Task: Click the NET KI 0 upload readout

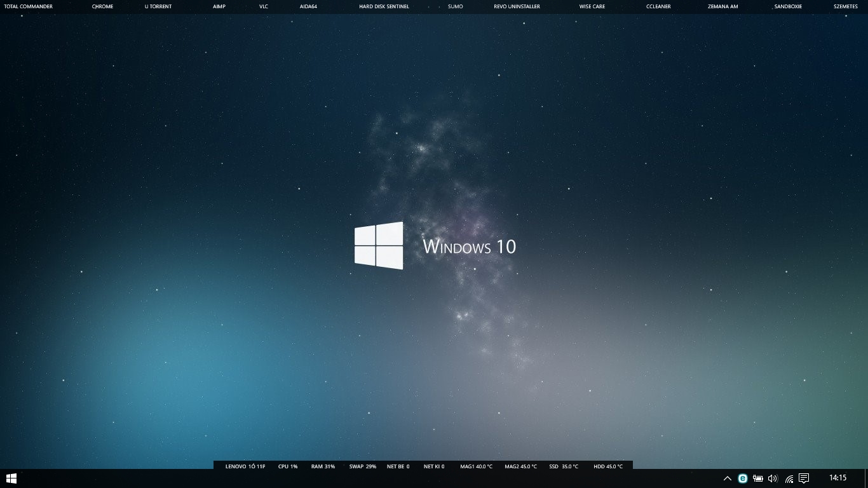Action: [434, 466]
